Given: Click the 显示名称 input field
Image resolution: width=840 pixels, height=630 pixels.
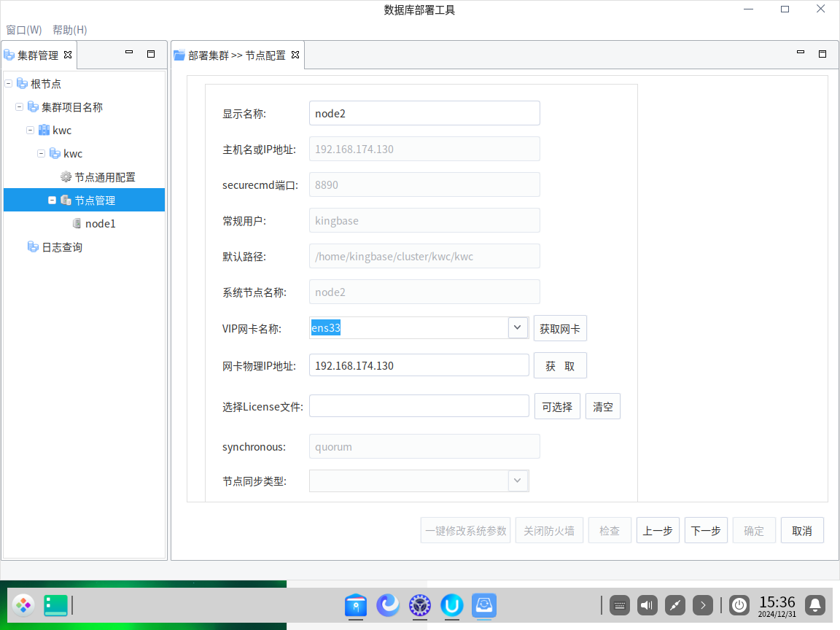Looking at the screenshot, I should coord(424,114).
